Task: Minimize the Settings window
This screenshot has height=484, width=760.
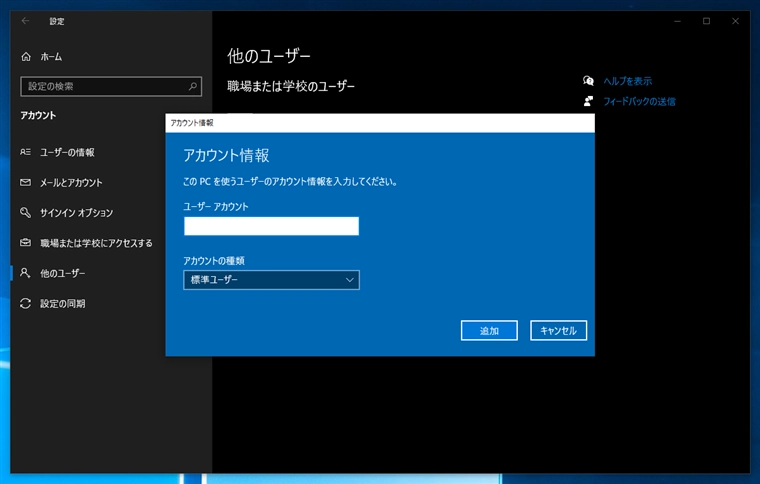Action: pos(678,21)
